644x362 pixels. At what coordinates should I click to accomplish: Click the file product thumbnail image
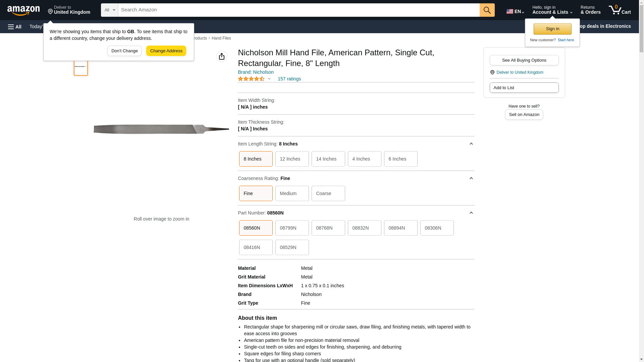click(x=81, y=67)
